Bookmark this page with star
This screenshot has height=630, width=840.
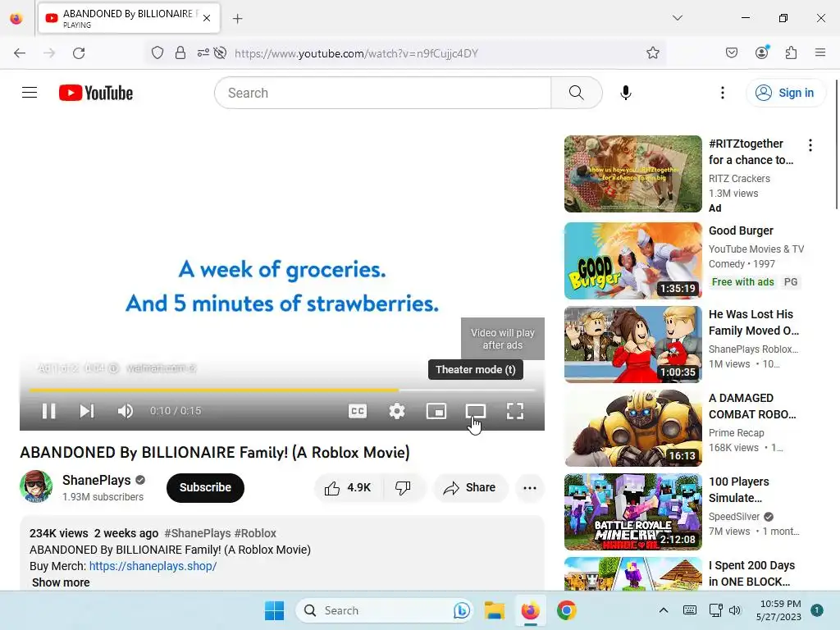pos(652,53)
